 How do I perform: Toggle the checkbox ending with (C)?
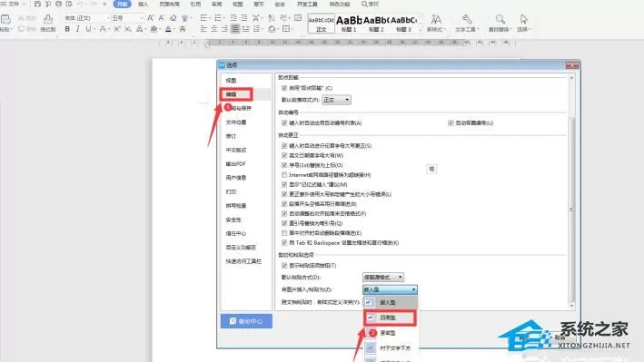coord(284,88)
